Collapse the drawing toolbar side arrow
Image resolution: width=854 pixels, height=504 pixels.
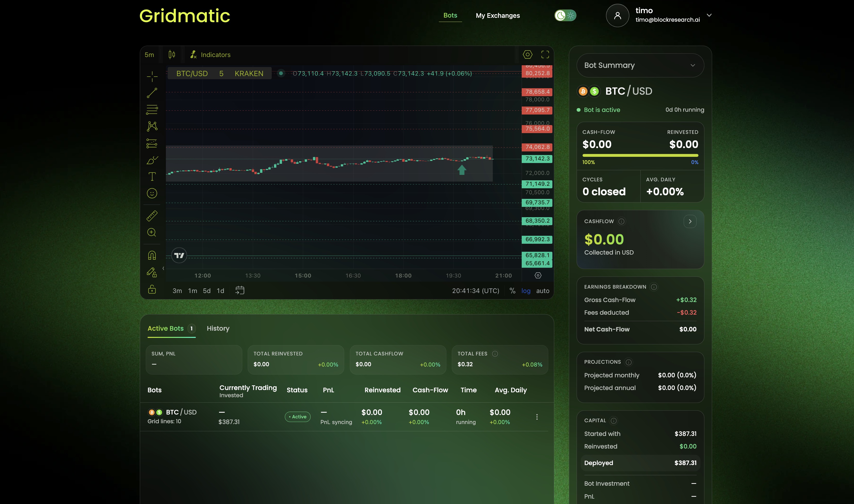click(x=163, y=268)
